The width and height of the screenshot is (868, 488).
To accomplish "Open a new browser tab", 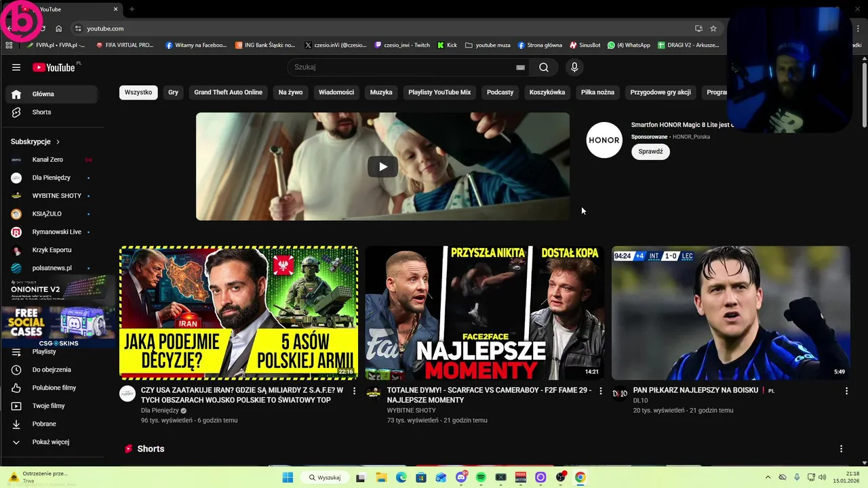I will [x=132, y=9].
